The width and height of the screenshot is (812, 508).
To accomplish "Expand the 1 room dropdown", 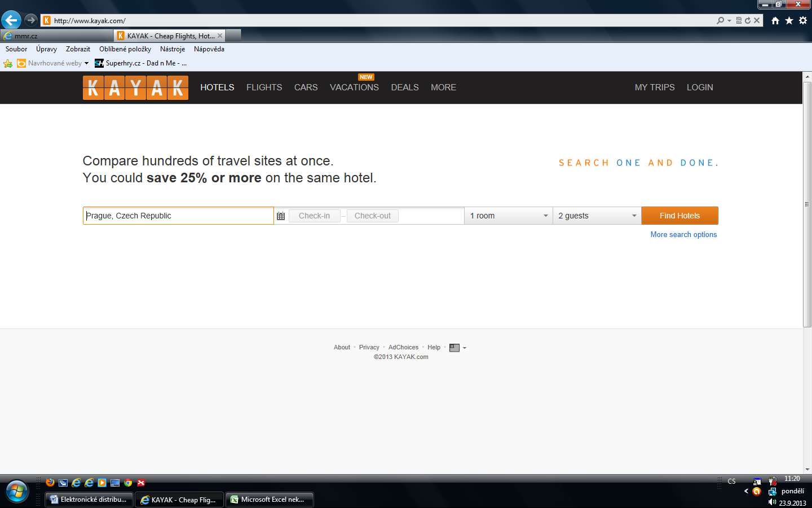I will click(x=509, y=216).
